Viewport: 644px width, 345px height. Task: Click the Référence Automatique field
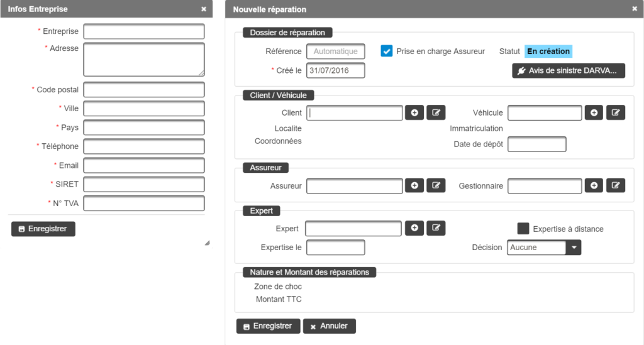click(x=336, y=52)
